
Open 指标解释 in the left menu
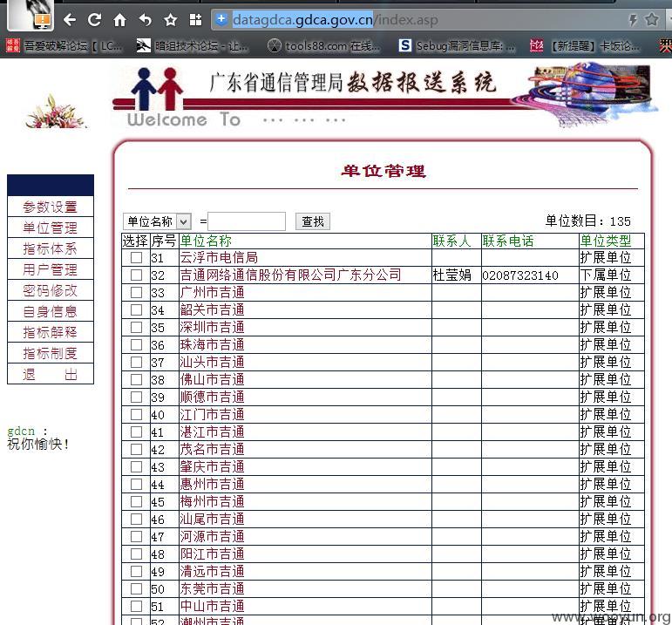[51, 332]
